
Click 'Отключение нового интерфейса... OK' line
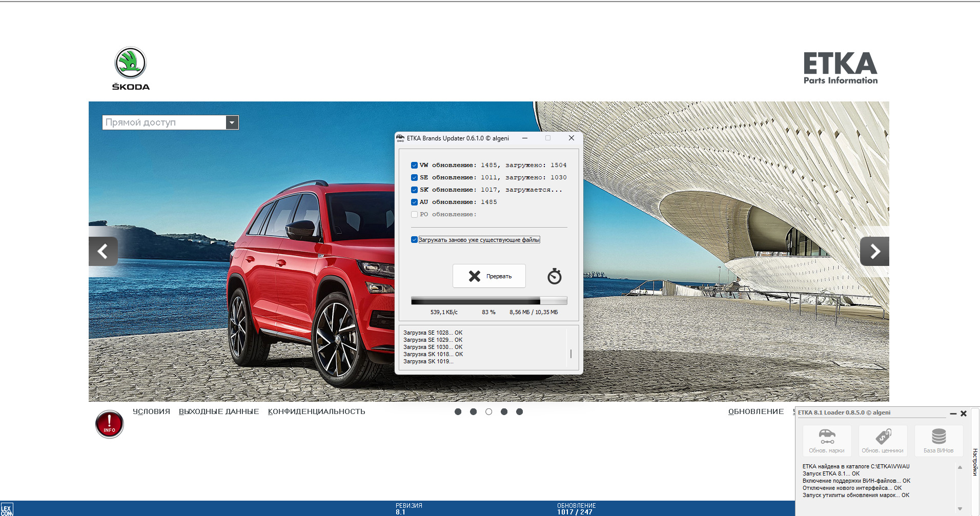click(852, 488)
